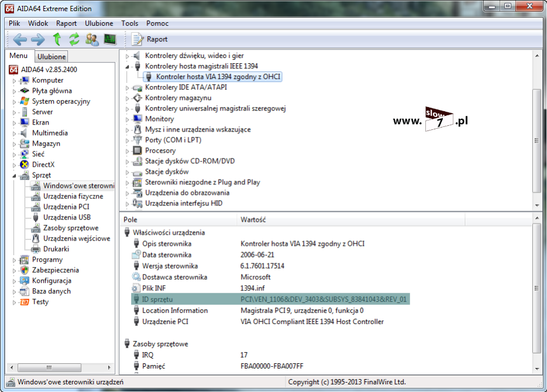Screen dimensions: 547x392
Task: Expand Stacje dysków CD-ROM/DVD node
Action: [x=128, y=162]
